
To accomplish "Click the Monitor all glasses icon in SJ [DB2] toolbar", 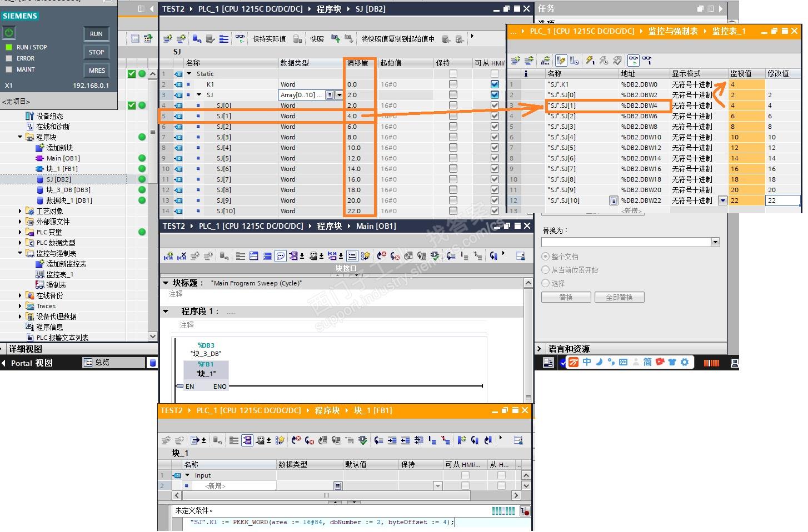I will click(x=240, y=39).
